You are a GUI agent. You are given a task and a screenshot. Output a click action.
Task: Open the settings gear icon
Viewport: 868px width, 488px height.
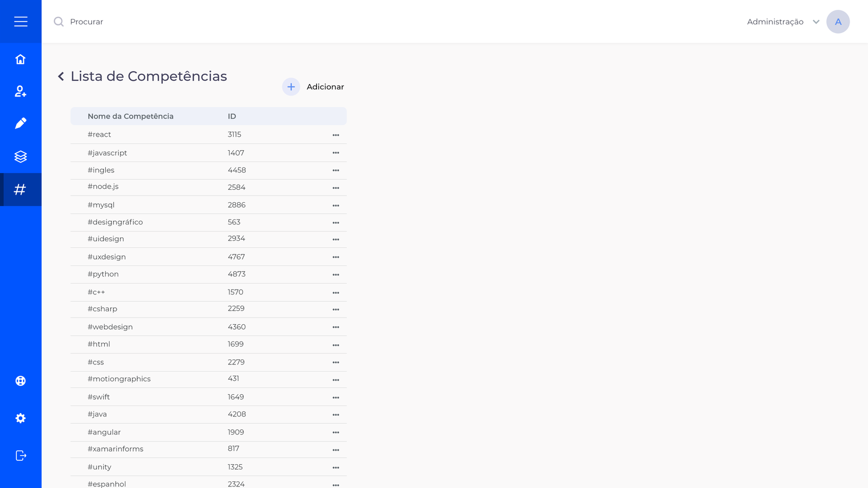21,418
